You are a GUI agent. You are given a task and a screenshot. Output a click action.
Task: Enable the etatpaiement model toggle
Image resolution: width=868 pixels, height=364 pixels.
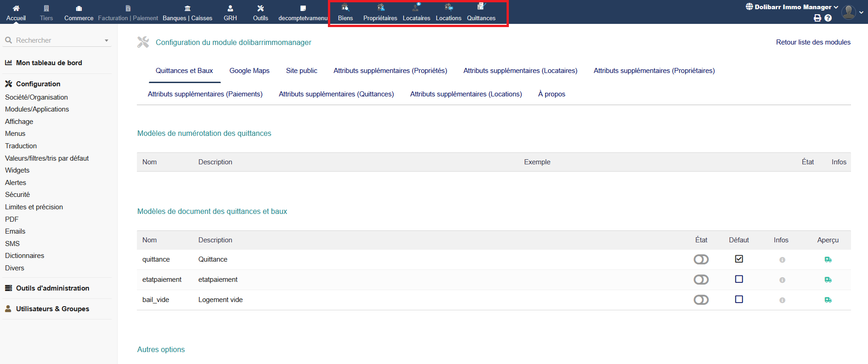(x=701, y=280)
